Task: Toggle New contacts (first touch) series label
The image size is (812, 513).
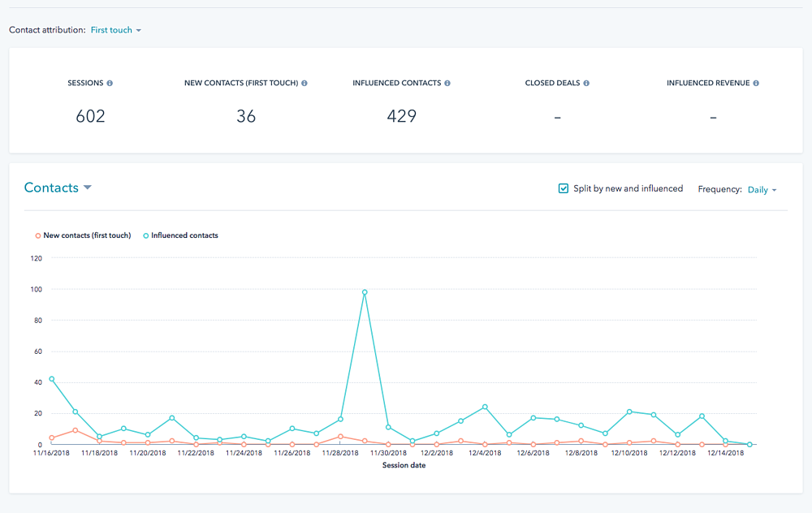Action: (87, 235)
